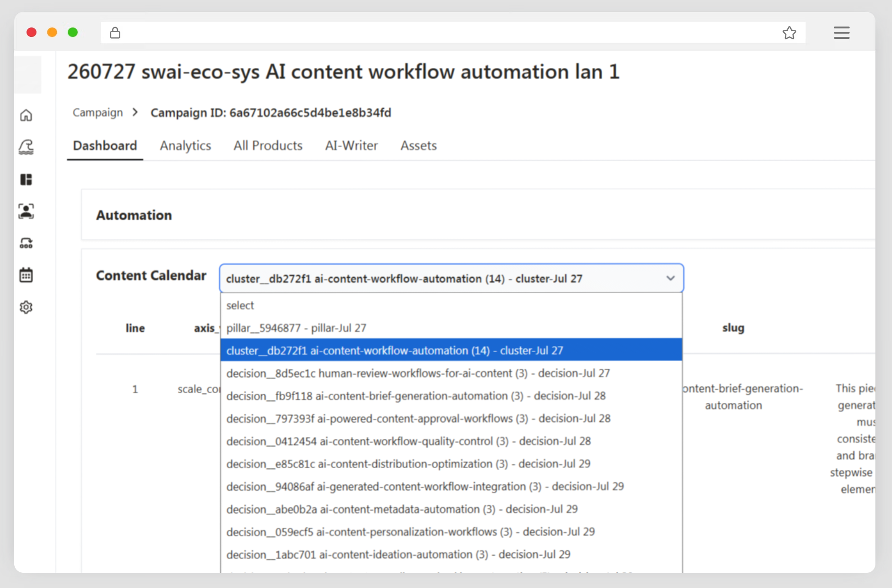This screenshot has width=892, height=588.
Task: Click the wave surf sidebar icon
Action: (x=26, y=147)
